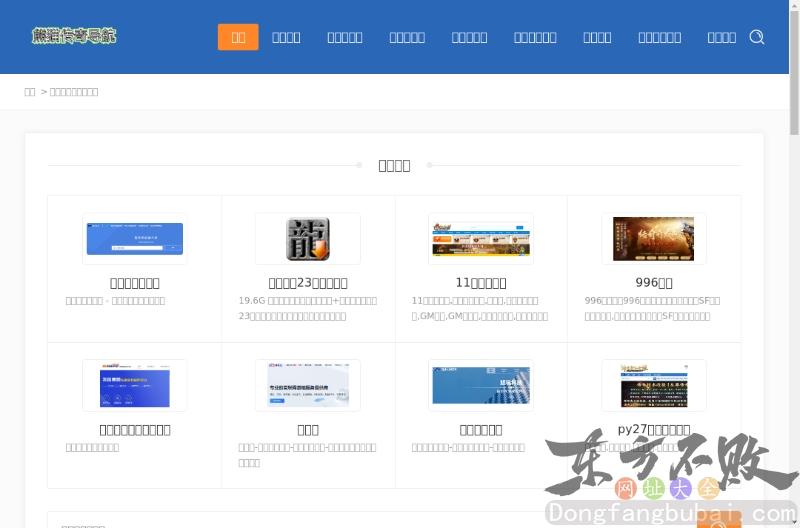The width and height of the screenshot is (800, 528).
Task: Select the second item in navigation bar
Action: (x=286, y=37)
